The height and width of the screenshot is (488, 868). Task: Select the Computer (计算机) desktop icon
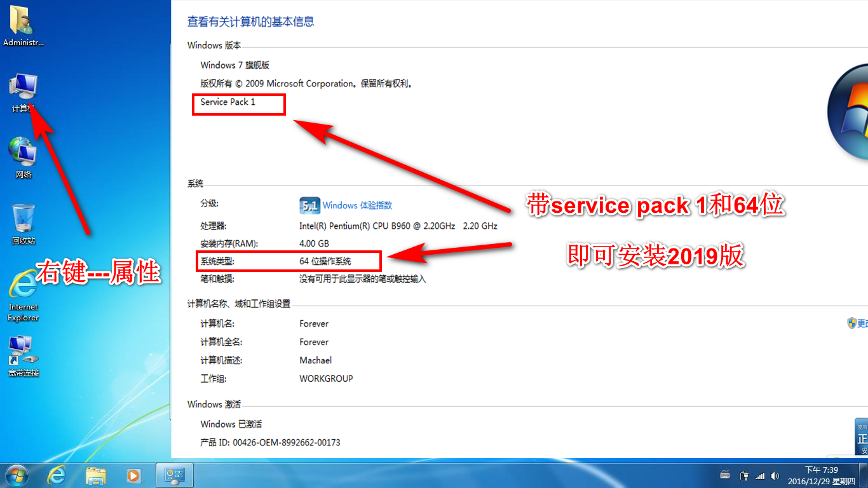pos(24,88)
